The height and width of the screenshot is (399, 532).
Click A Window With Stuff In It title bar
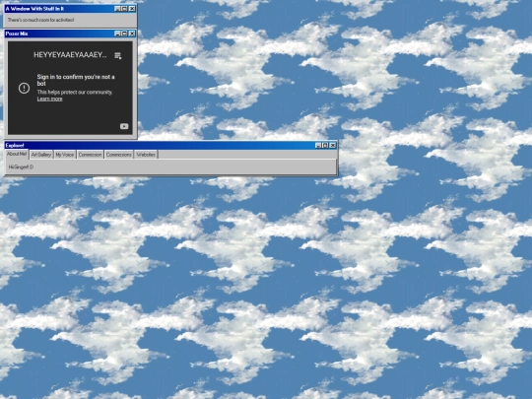(x=70, y=9)
